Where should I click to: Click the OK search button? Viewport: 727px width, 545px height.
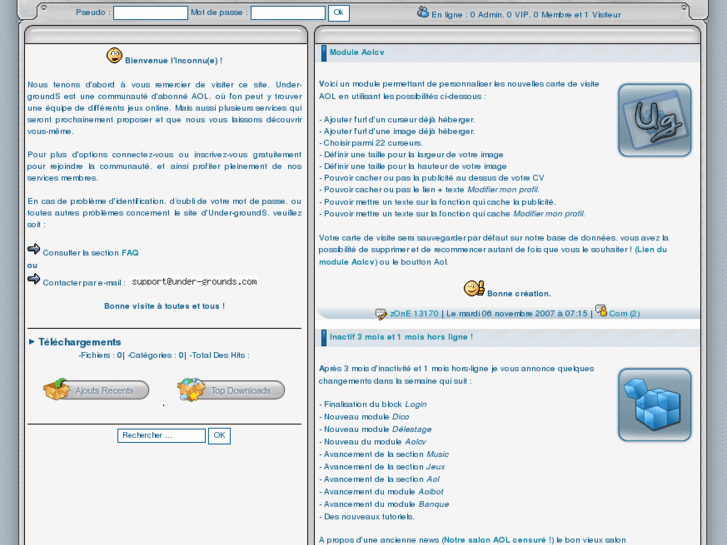tap(219, 436)
